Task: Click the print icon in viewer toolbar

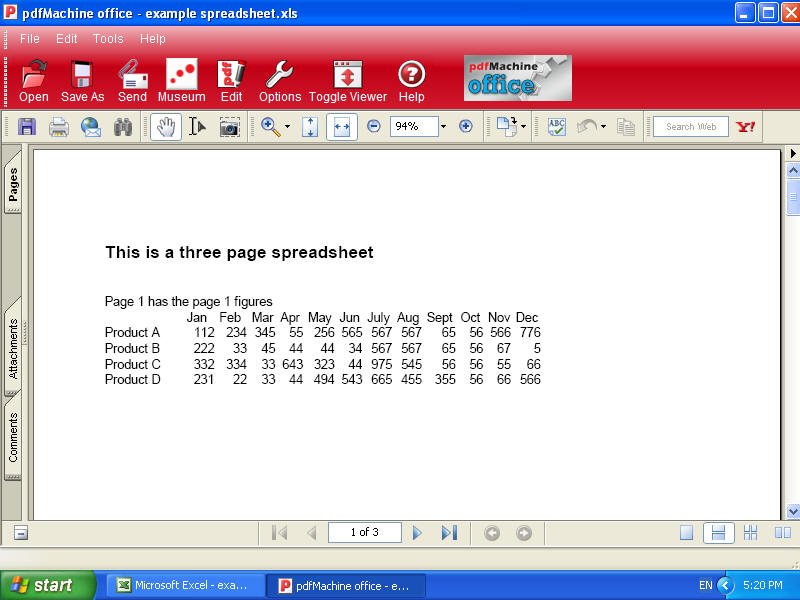Action: pos(59,127)
